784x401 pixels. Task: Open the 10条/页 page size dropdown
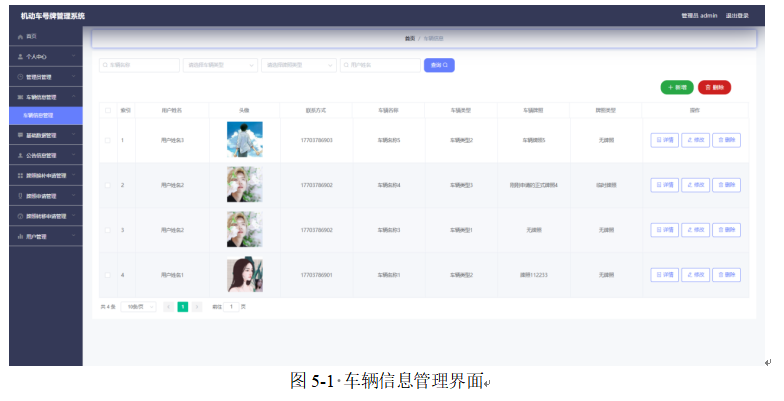[x=138, y=306]
